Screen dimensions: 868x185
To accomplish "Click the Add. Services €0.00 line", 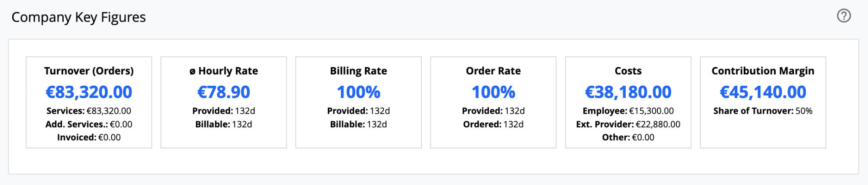I will (x=89, y=124).
